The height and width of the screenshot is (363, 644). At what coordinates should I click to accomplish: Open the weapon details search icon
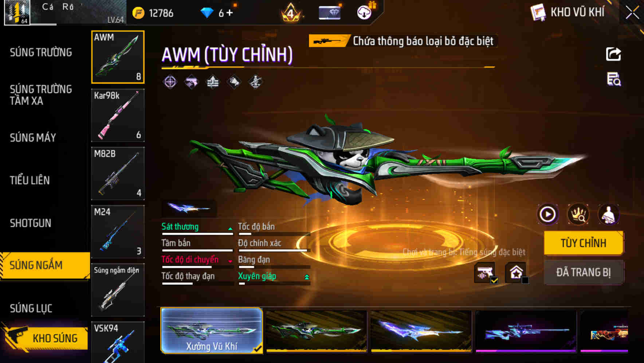coord(614,79)
